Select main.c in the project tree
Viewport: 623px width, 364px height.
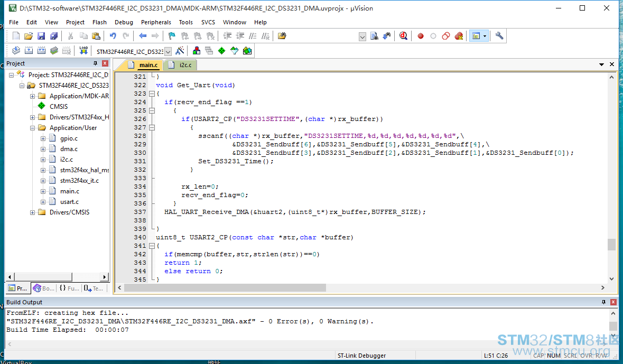[x=70, y=191]
